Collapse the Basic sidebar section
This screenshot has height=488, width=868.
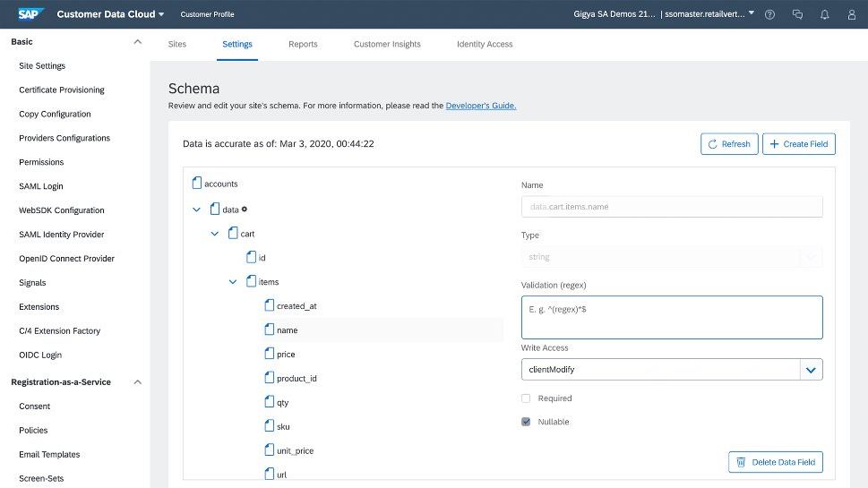(x=137, y=42)
